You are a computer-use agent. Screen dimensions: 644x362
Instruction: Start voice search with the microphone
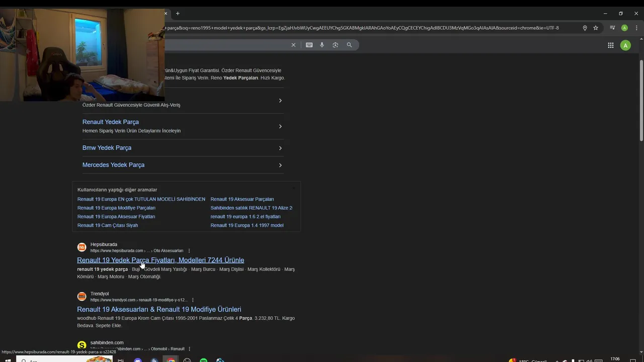pyautogui.click(x=322, y=45)
